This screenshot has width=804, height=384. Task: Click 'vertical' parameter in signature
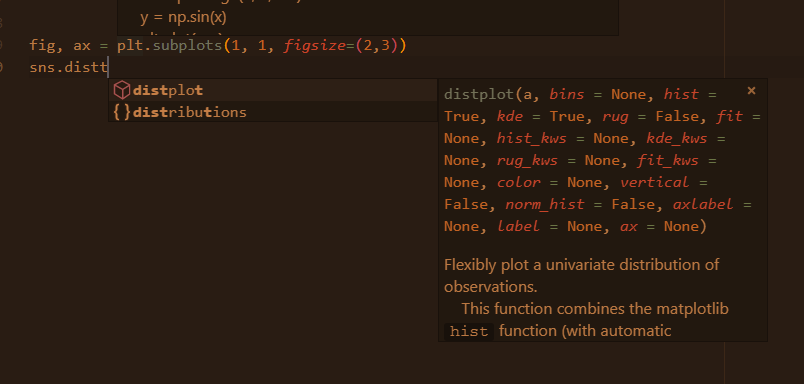click(655, 183)
